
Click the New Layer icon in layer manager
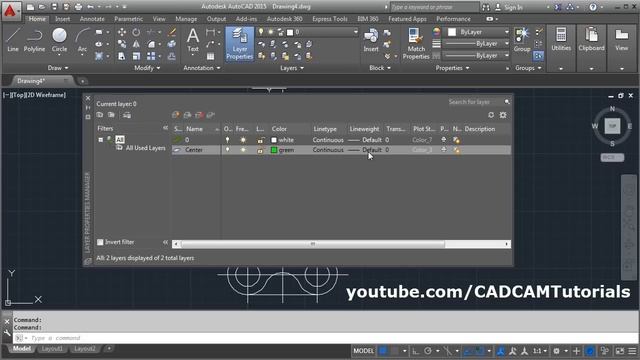pos(176,115)
